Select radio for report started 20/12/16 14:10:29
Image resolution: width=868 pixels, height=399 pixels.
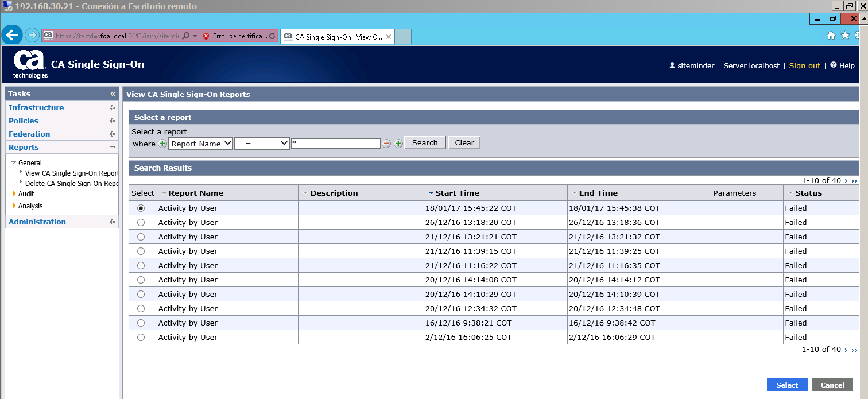pos(141,294)
